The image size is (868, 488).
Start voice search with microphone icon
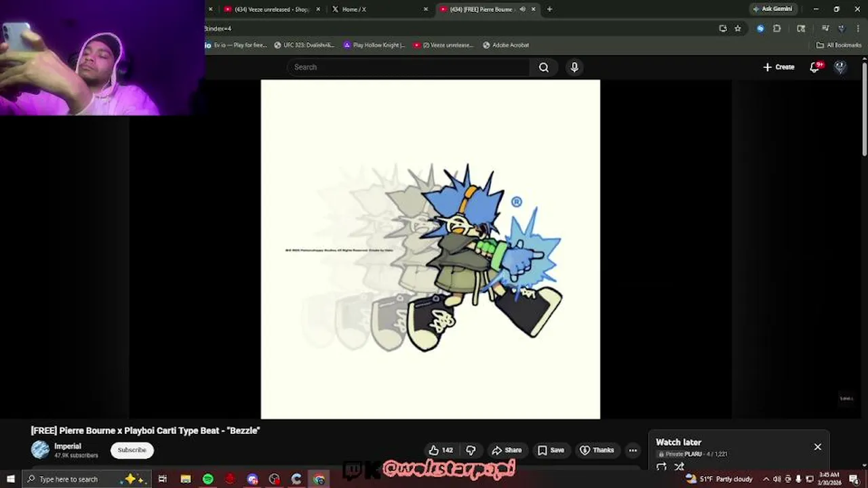pos(574,67)
